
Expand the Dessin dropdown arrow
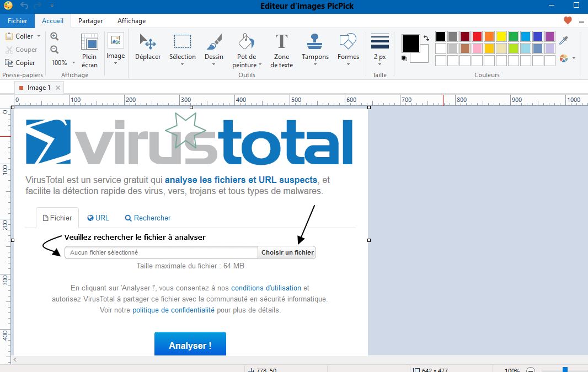click(x=214, y=64)
